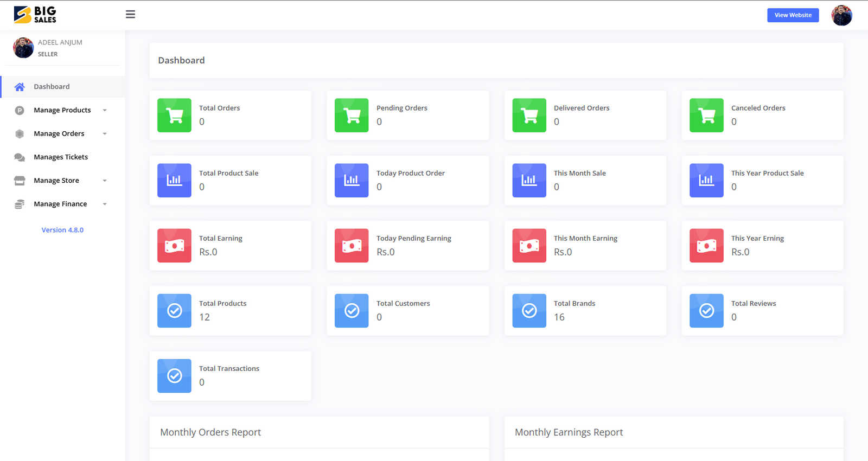Click the This Month Sale chart icon
This screenshot has width=868, height=461.
point(529,181)
